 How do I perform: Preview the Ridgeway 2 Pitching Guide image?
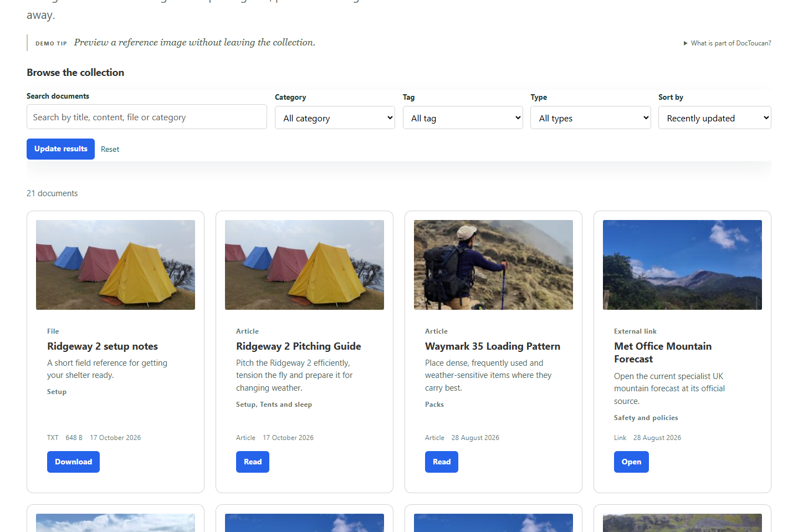point(304,265)
